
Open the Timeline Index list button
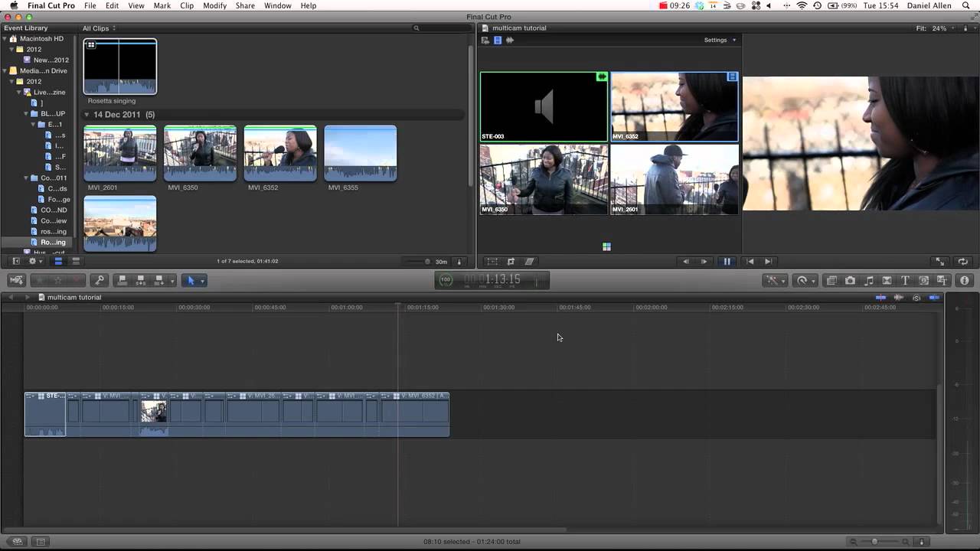click(41, 541)
